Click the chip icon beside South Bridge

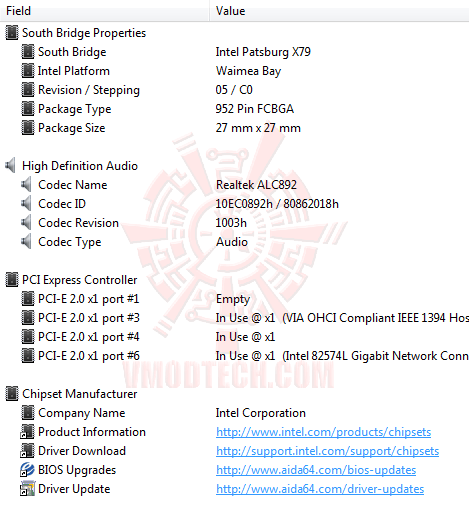click(x=28, y=52)
